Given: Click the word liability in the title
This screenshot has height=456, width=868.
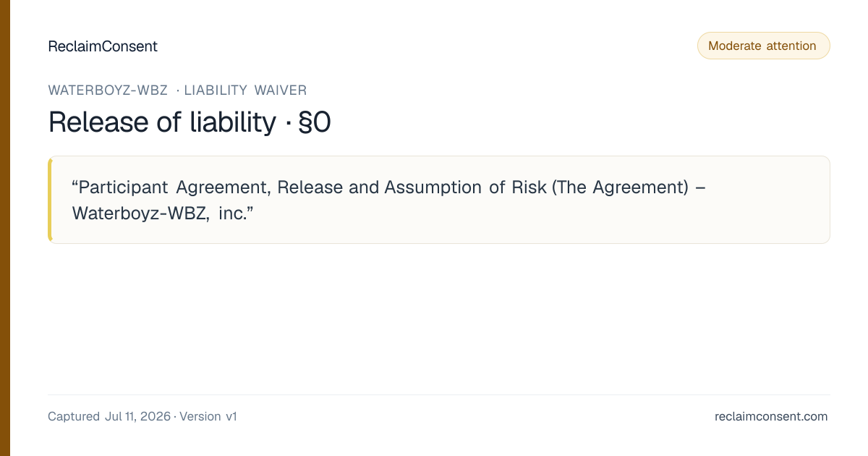Looking at the screenshot, I should pos(233,122).
